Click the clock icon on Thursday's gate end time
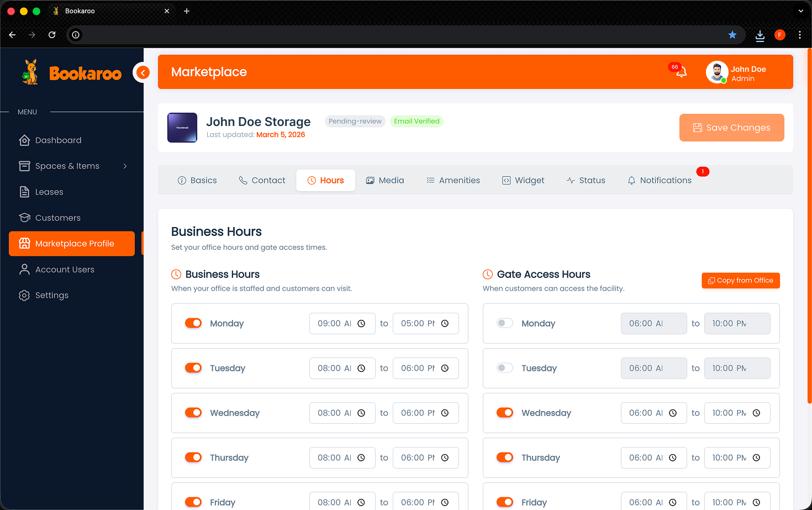 756,458
